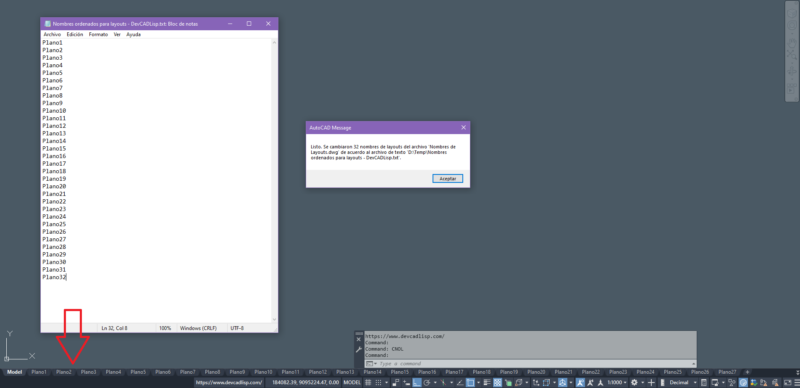800x388 pixels.
Task: Switch to the Plano2 layout tab
Action: pos(64,372)
